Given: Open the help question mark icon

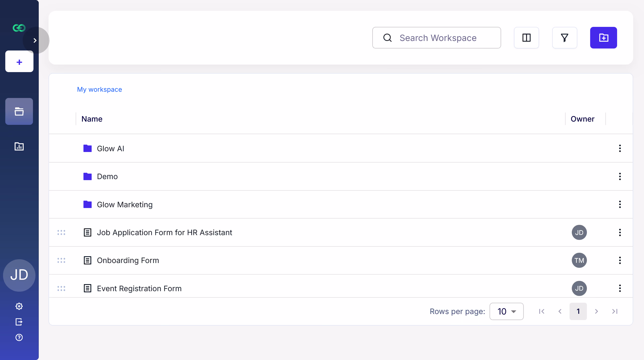Looking at the screenshot, I should click(x=19, y=337).
